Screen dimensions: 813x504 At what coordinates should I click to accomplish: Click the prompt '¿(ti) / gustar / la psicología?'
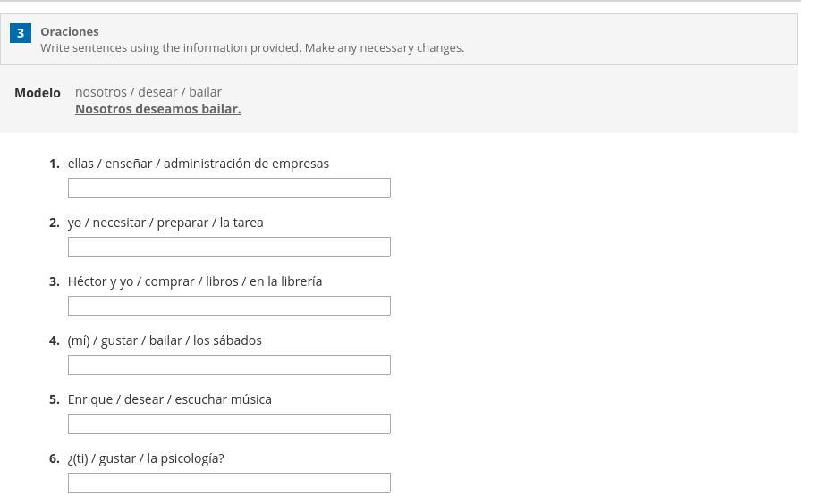146,458
